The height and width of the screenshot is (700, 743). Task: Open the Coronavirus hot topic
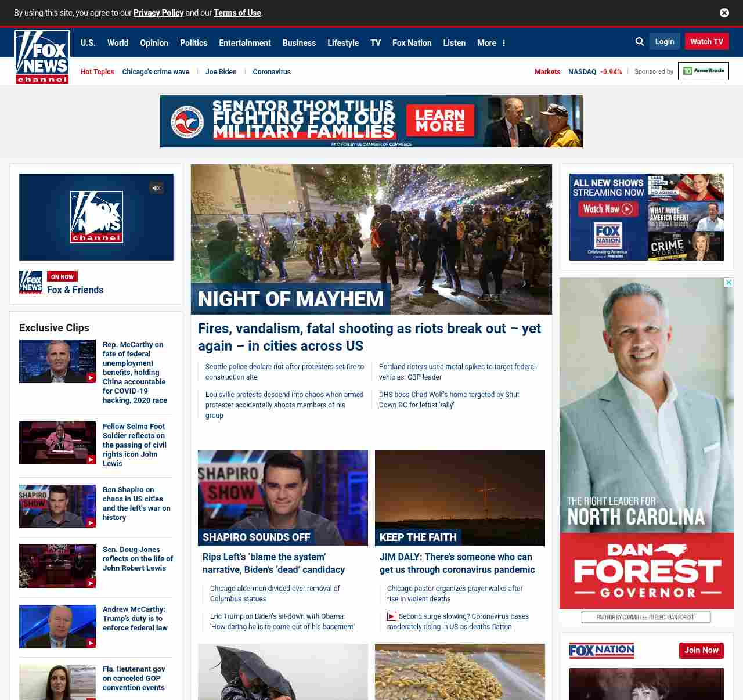[272, 72]
